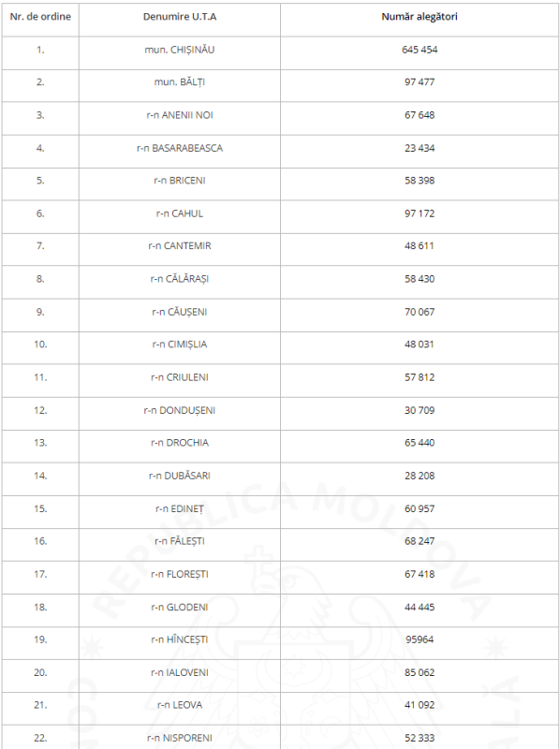Click the 'Nr. de ordine' column header
560x749 pixels.
[40, 17]
